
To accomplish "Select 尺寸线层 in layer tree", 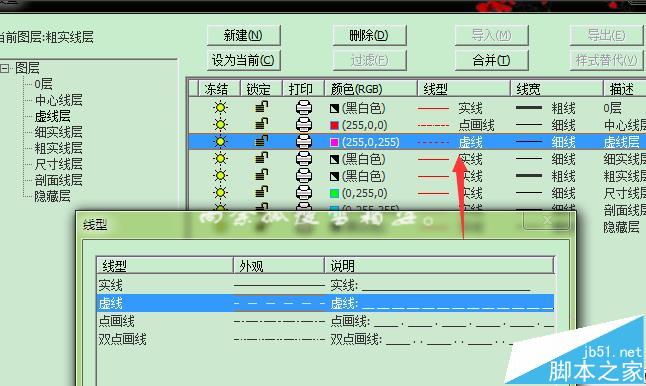I will [59, 164].
